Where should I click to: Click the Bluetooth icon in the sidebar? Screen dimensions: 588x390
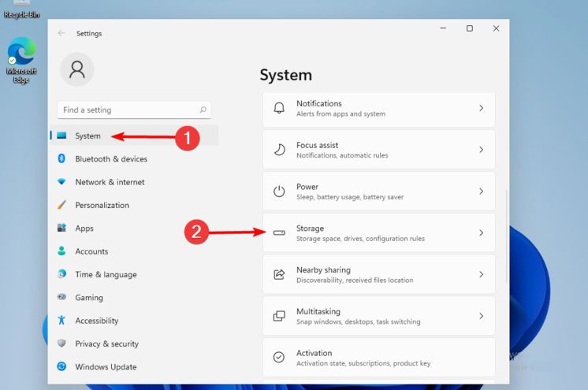(61, 158)
